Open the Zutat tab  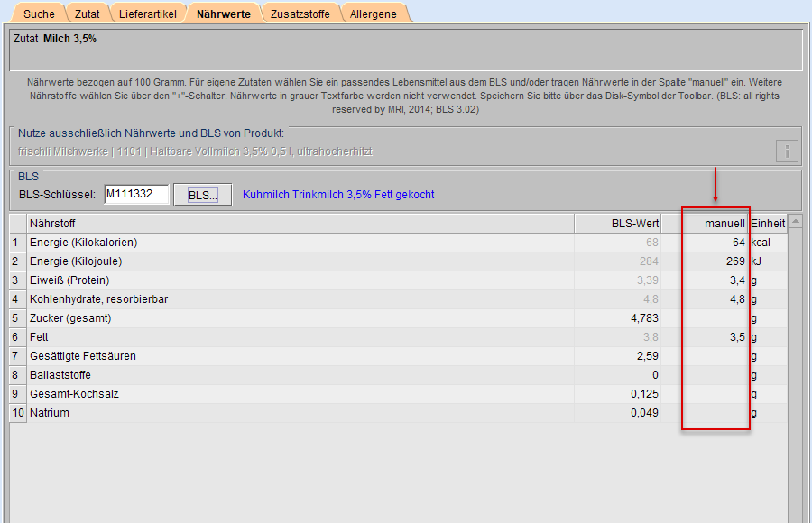[87, 14]
